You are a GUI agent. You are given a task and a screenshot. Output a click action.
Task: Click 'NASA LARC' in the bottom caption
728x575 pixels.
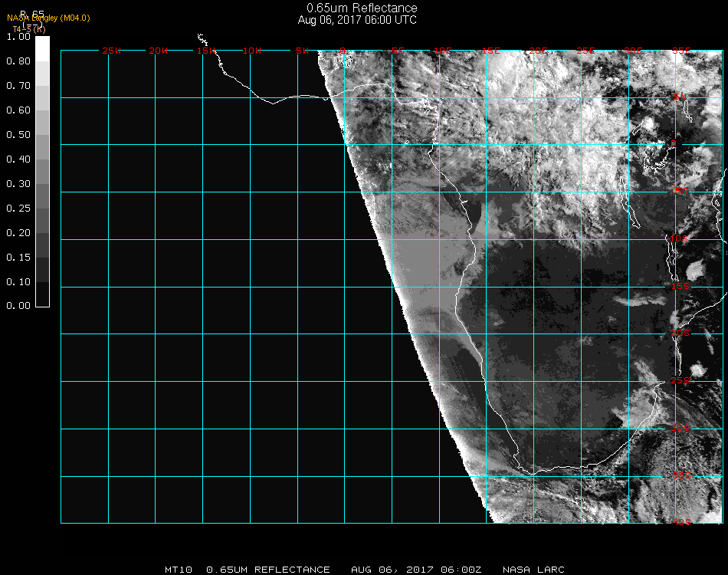pos(533,570)
